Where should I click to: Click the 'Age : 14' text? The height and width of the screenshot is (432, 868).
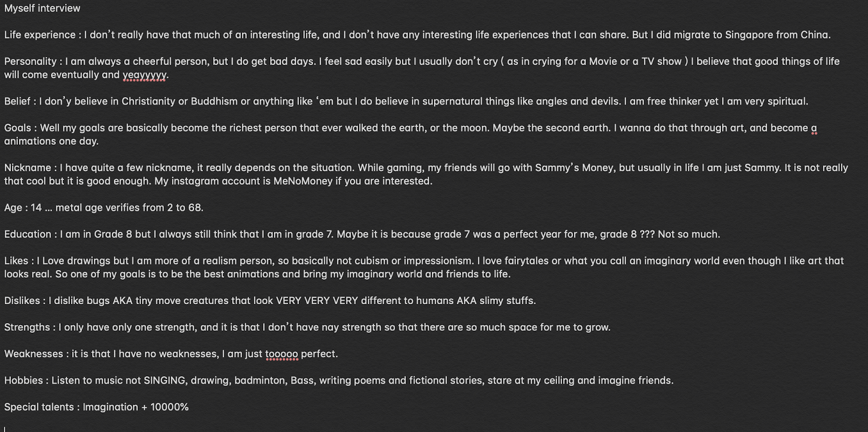pyautogui.click(x=23, y=208)
